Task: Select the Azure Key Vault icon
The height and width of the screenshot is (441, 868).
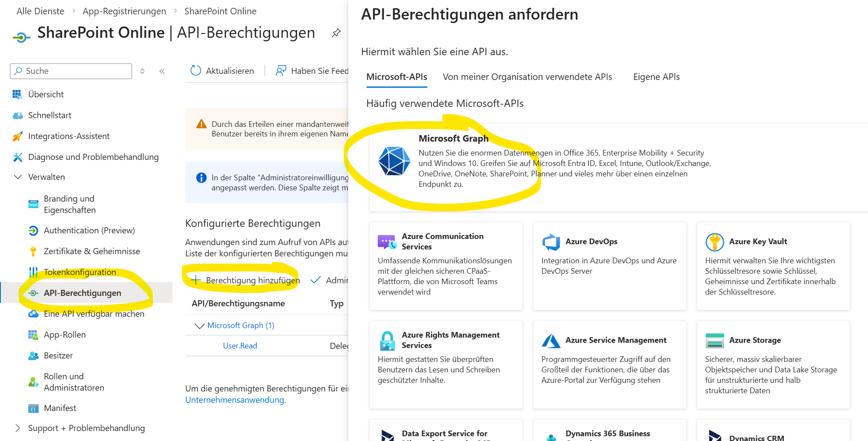Action: 714,242
